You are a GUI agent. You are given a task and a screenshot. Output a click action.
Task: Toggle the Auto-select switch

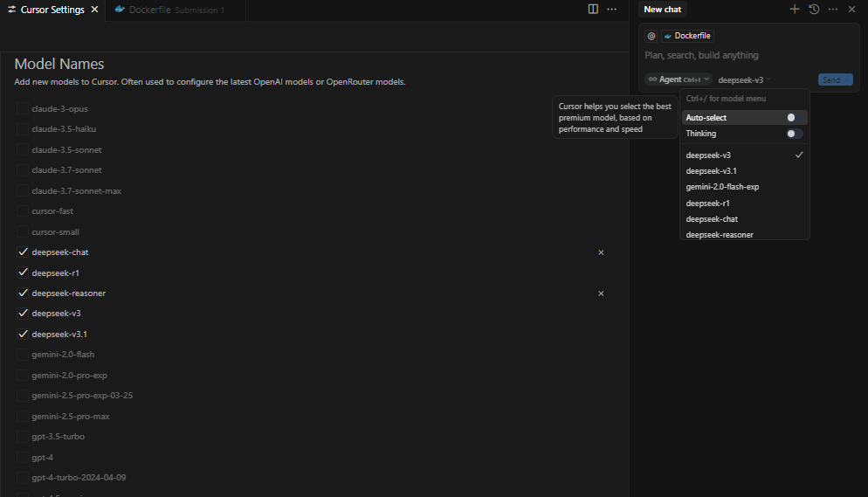[x=795, y=117]
